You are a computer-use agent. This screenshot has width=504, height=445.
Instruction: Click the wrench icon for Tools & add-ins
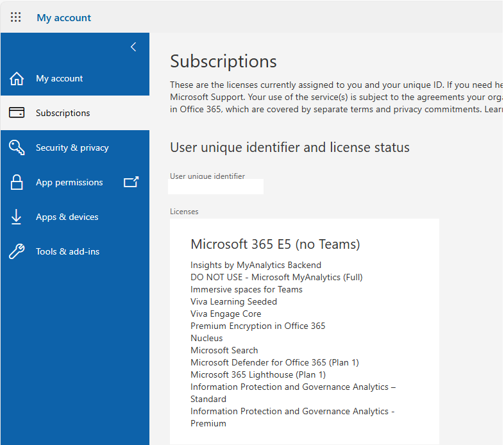[x=17, y=251]
